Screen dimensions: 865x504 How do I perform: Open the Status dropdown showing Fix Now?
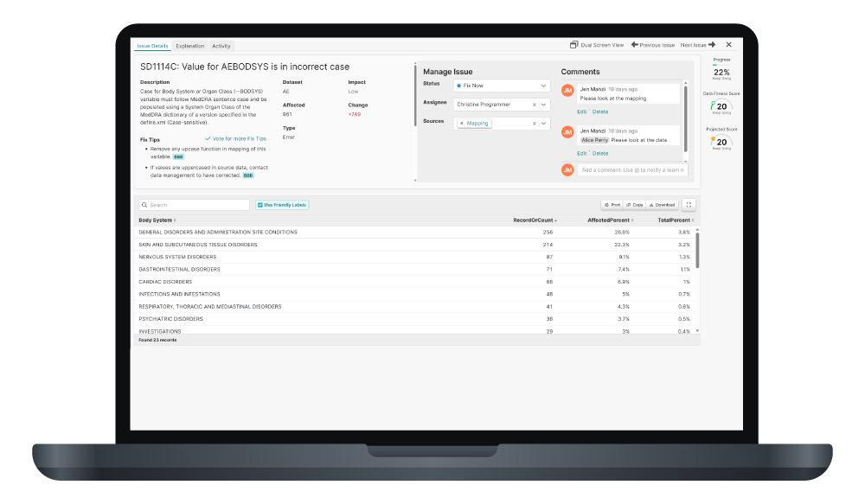502,86
